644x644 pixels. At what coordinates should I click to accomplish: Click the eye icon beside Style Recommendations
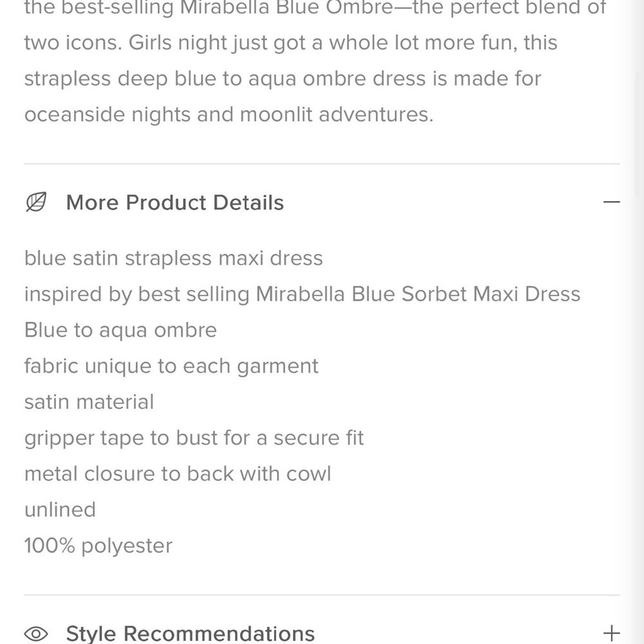point(36,634)
